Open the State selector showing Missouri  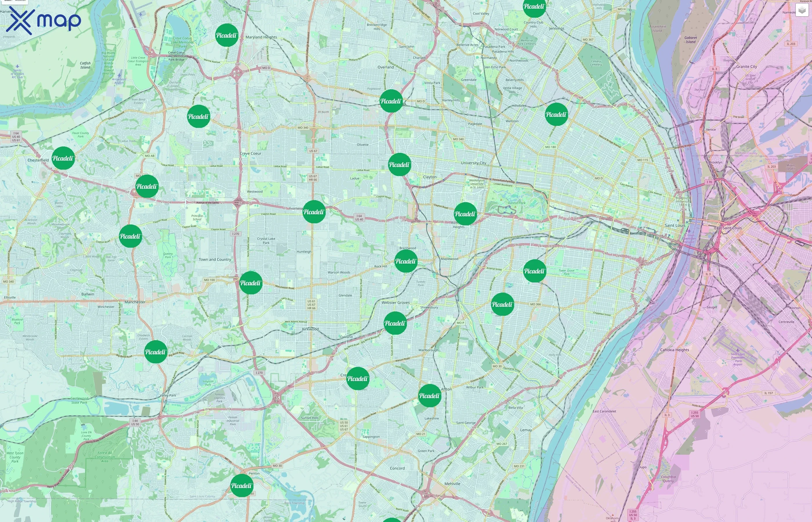pos(14,1)
